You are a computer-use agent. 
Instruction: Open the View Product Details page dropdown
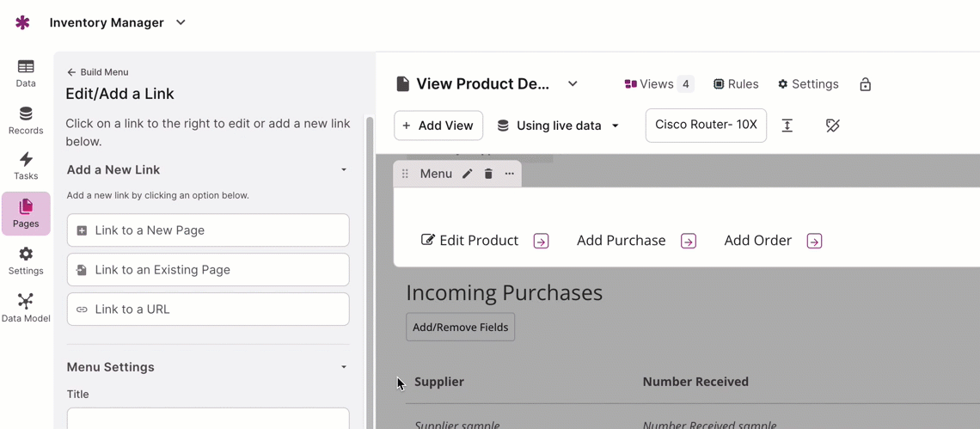(573, 84)
